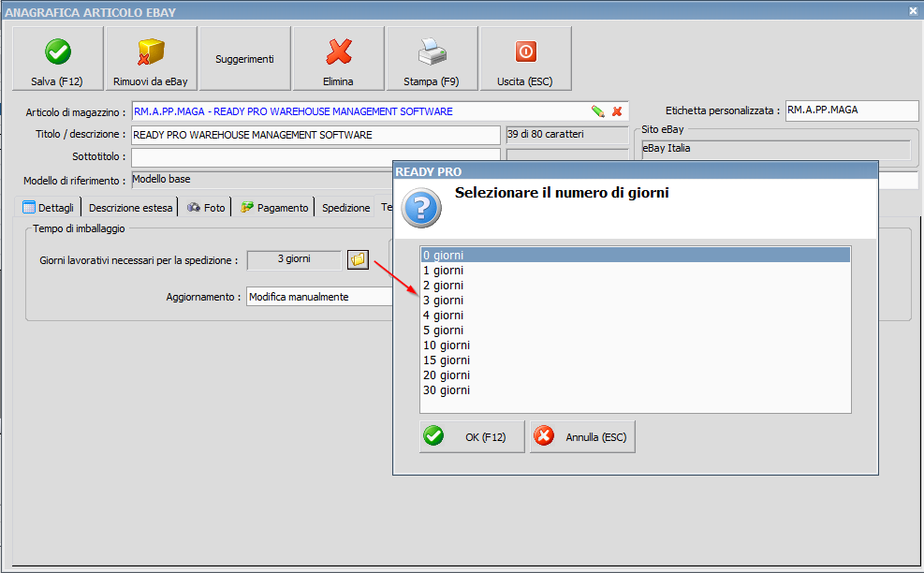Cancel dialog with Annulla (ESC) button
This screenshot has height=573, width=924.
582,437
